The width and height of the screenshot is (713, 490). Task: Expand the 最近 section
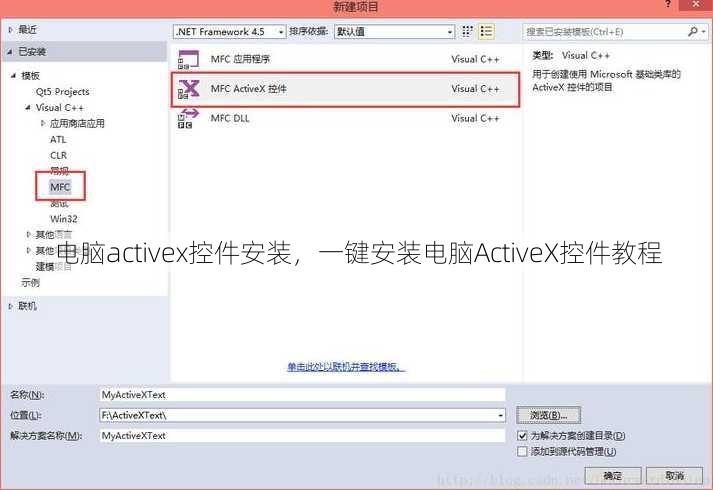click(x=10, y=30)
